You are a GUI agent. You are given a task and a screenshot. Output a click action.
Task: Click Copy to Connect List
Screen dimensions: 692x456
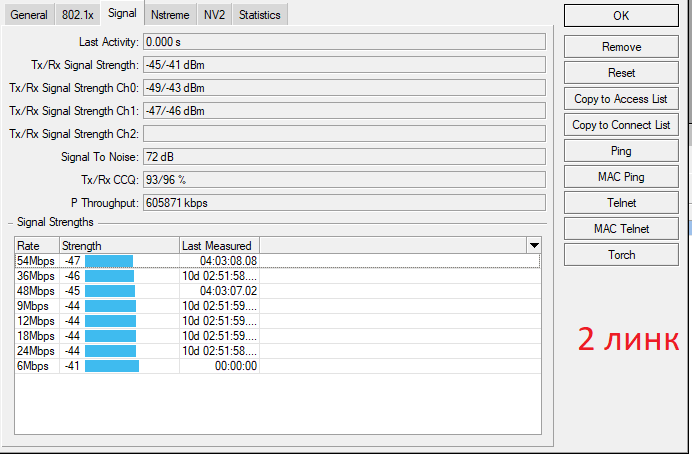621,125
